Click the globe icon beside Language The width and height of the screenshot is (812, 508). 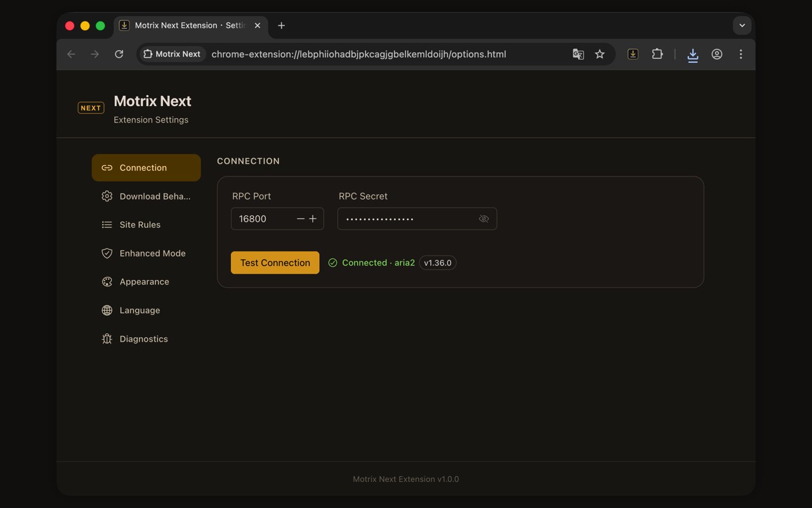tap(107, 311)
